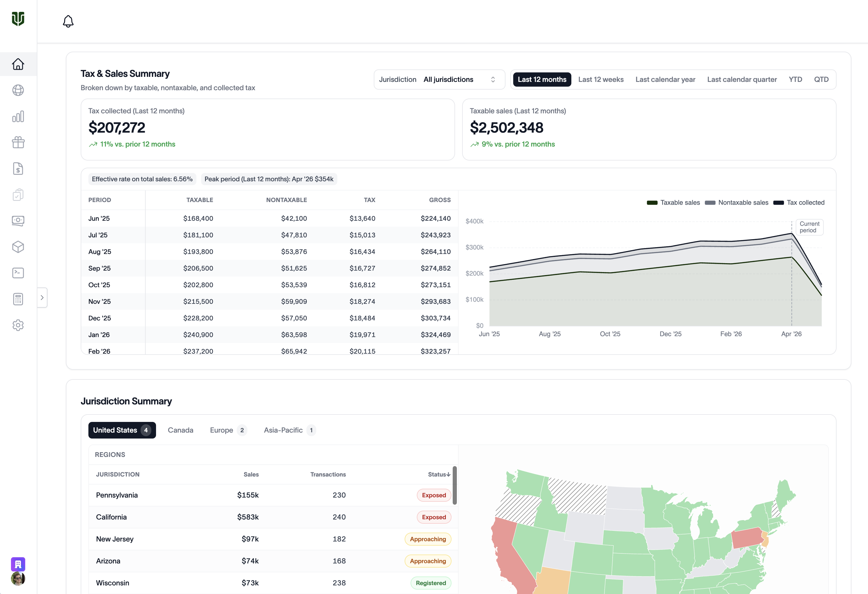The height and width of the screenshot is (594, 868).
Task: Select QTD range
Action: point(821,80)
